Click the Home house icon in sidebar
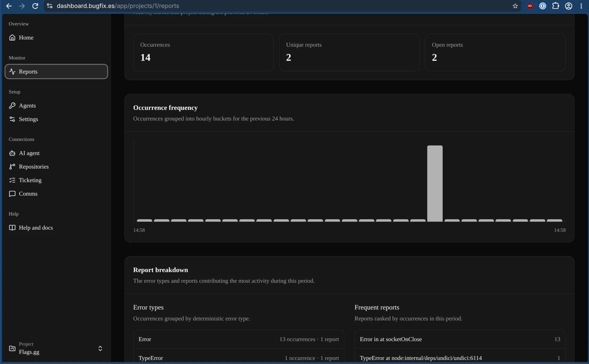Image resolution: width=589 pixels, height=364 pixels. point(12,37)
